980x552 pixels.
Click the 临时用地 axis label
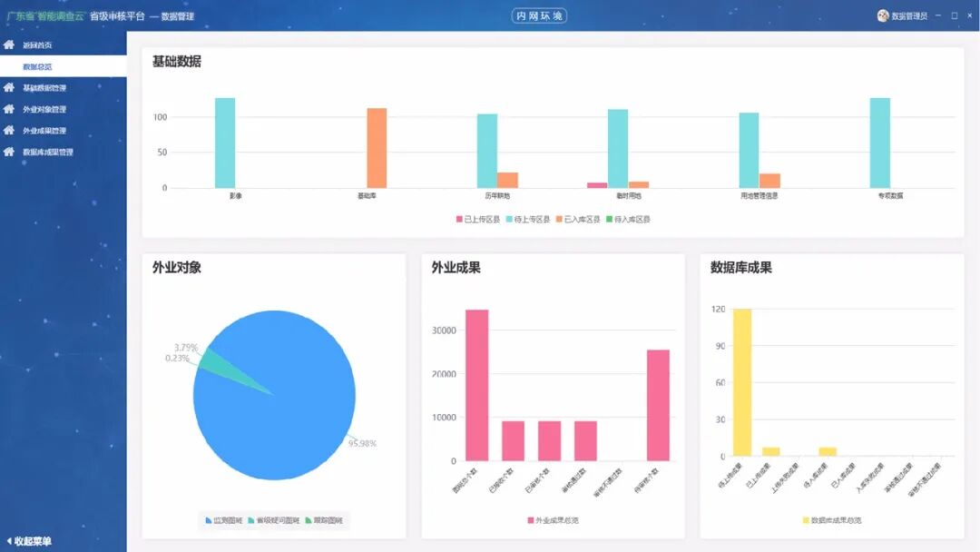(x=629, y=196)
